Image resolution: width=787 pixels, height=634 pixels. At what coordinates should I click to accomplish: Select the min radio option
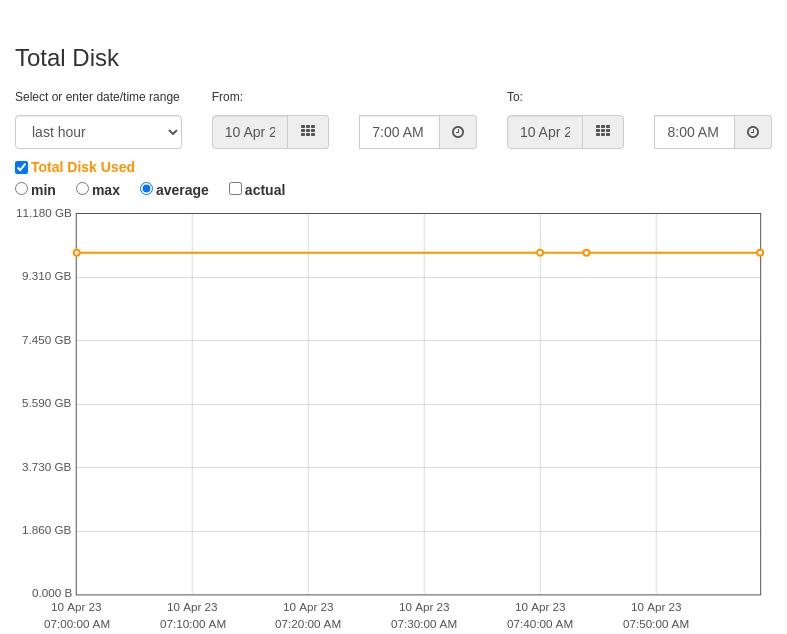pyautogui.click(x=22, y=189)
